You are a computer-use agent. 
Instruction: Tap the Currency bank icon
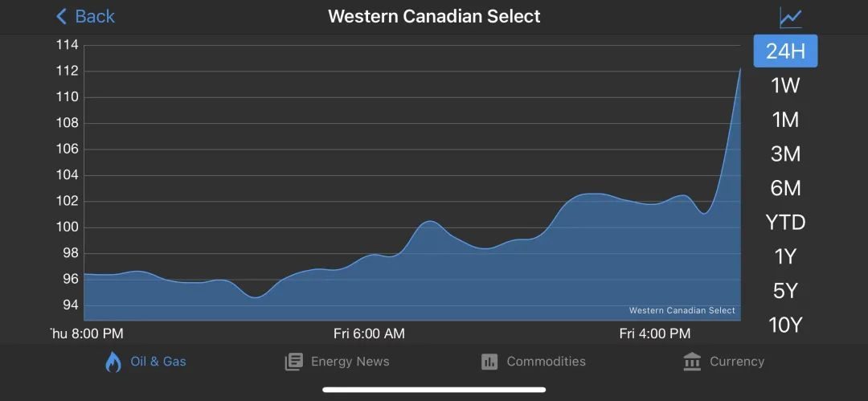pyautogui.click(x=692, y=362)
